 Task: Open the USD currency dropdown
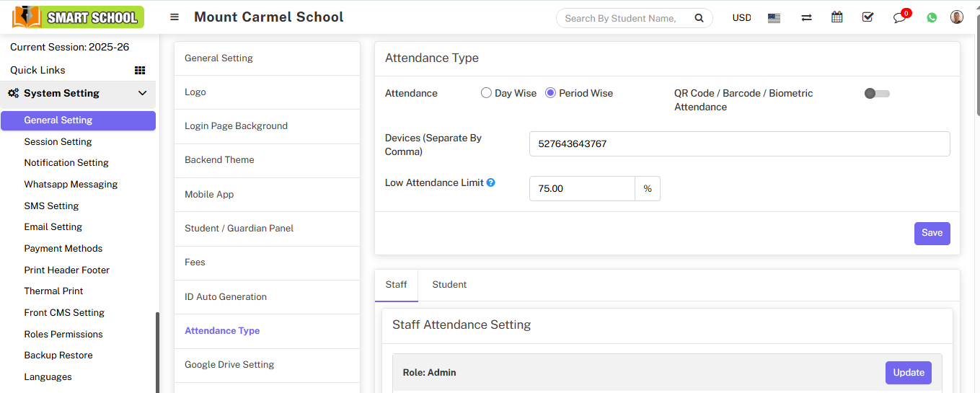coord(741,18)
